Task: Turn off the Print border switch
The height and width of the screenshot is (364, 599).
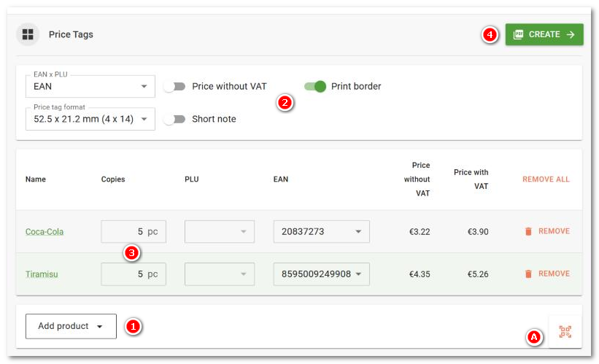Action: click(315, 87)
